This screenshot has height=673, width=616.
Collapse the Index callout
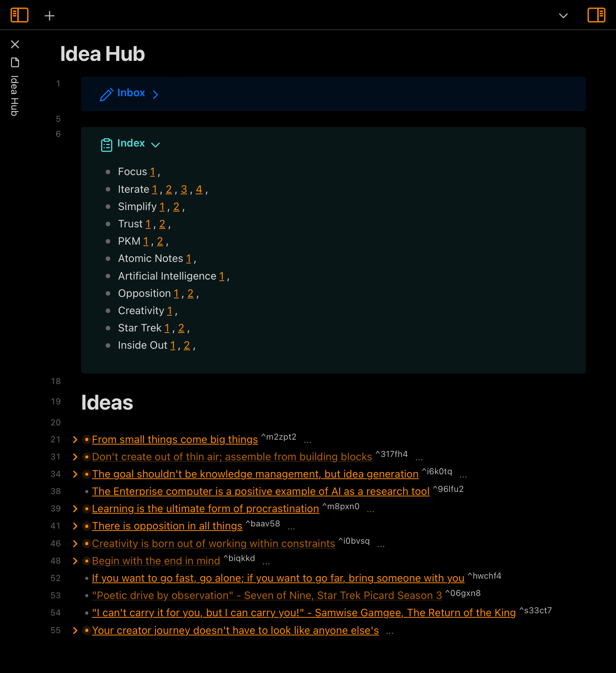pos(156,145)
